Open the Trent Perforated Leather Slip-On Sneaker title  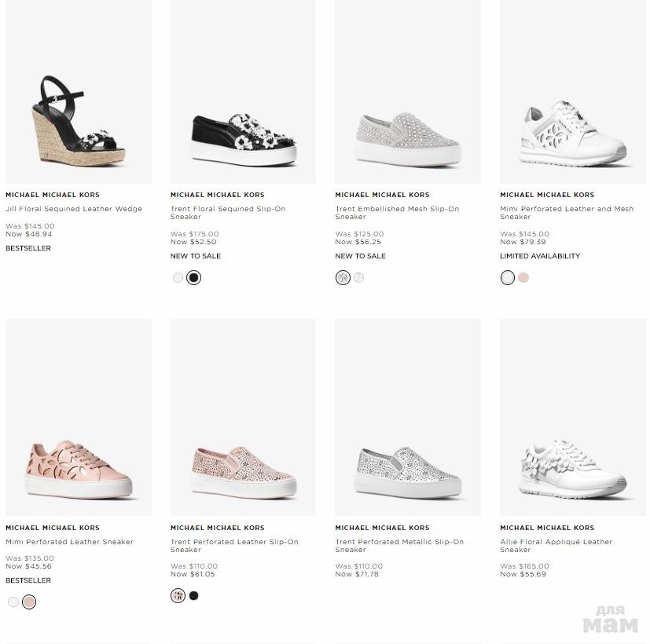234,545
